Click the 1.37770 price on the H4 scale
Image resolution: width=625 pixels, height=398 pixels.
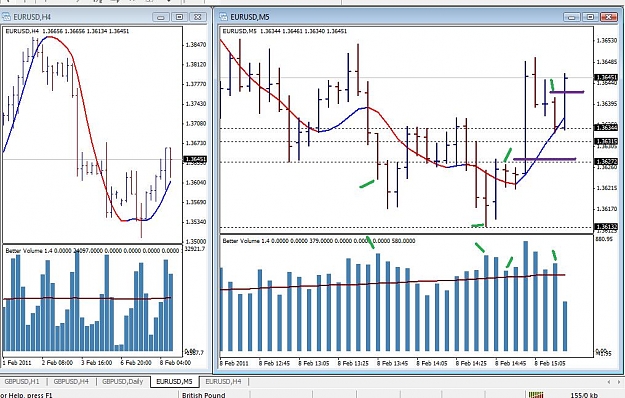point(196,84)
